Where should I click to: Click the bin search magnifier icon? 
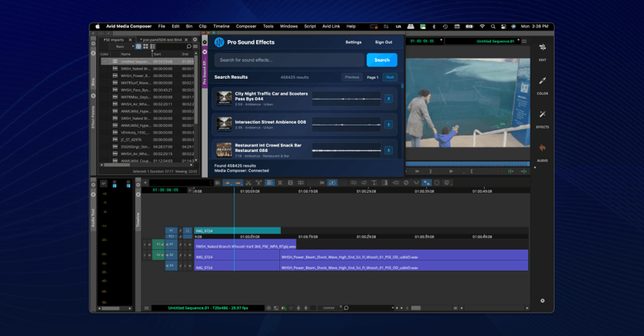pos(188,47)
